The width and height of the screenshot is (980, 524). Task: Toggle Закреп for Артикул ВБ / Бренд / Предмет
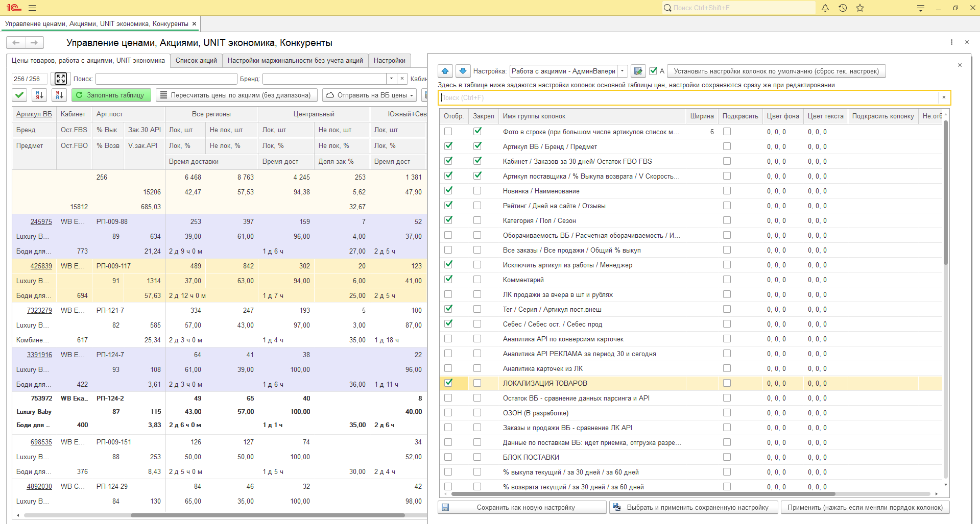(x=477, y=146)
